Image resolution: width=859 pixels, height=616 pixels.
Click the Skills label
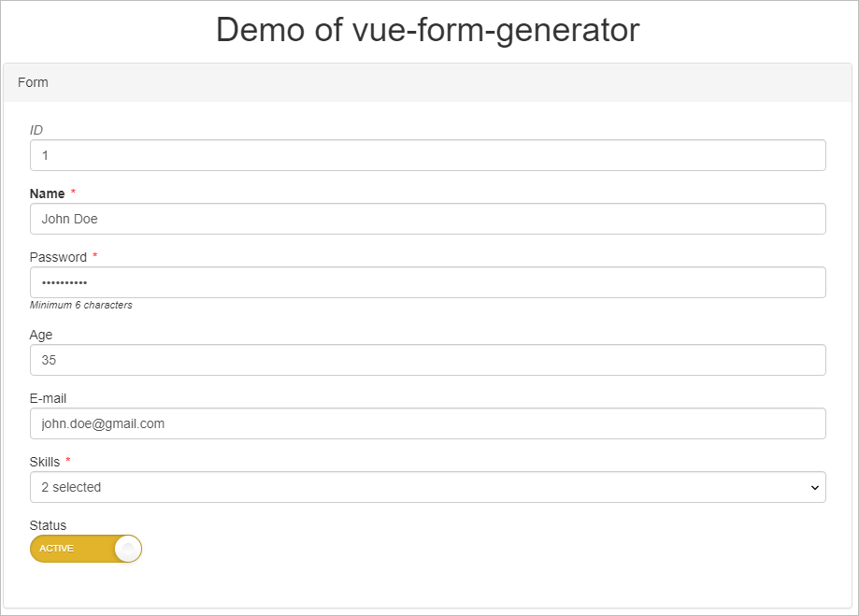pyautogui.click(x=45, y=462)
